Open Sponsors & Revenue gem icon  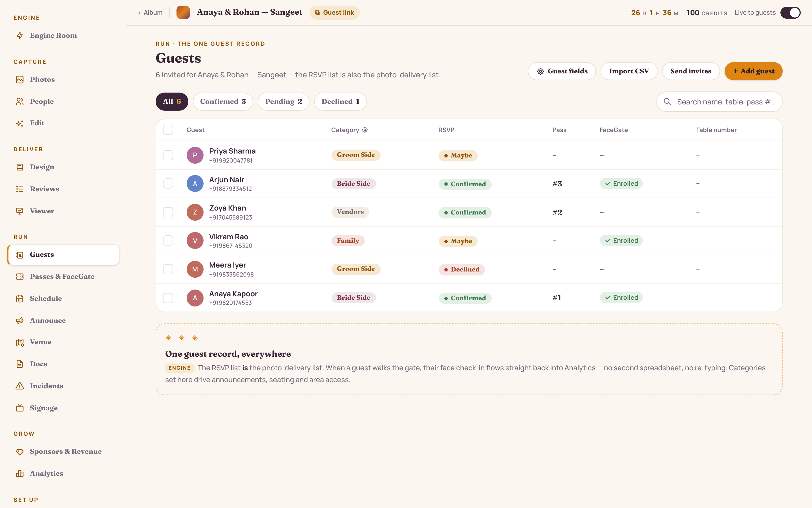coord(20,452)
